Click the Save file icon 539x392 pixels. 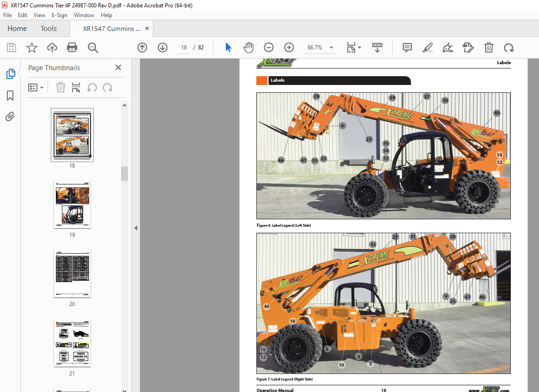coord(12,48)
